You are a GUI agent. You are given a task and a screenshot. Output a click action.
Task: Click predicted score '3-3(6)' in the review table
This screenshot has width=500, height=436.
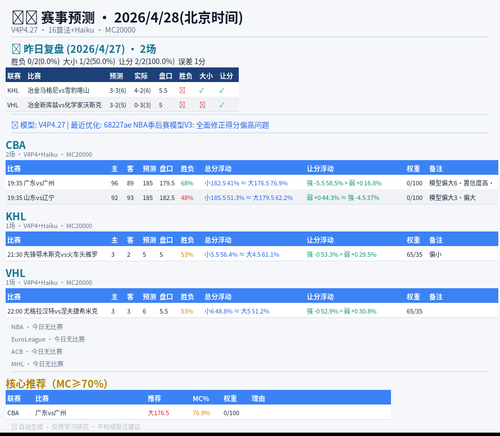[x=118, y=91]
